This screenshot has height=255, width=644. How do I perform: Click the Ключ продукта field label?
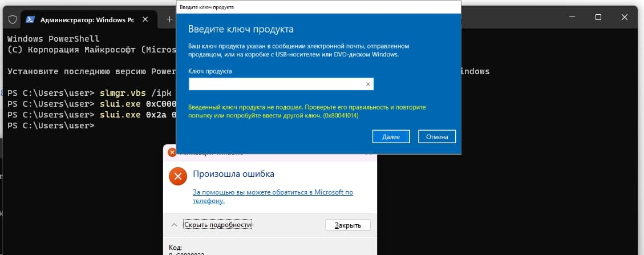(x=210, y=71)
